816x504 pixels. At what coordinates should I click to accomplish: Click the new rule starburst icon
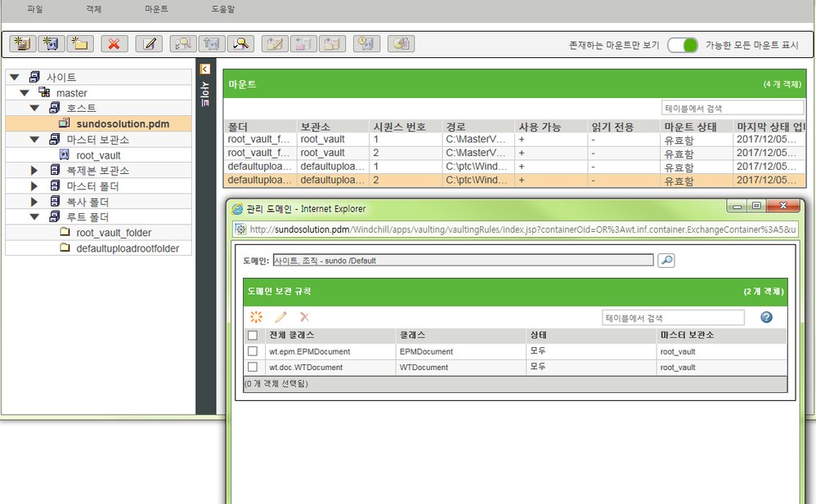pos(256,317)
